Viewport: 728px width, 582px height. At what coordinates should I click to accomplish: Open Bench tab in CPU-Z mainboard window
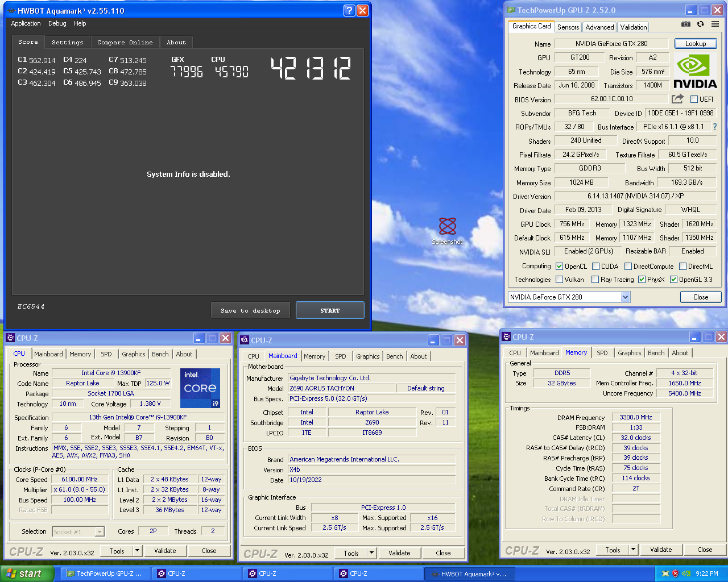click(394, 356)
